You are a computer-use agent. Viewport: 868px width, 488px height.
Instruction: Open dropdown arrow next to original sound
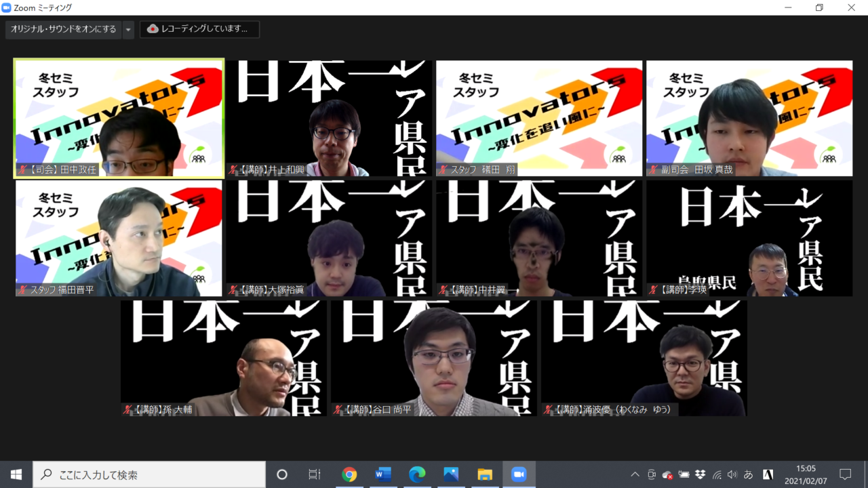coord(128,29)
